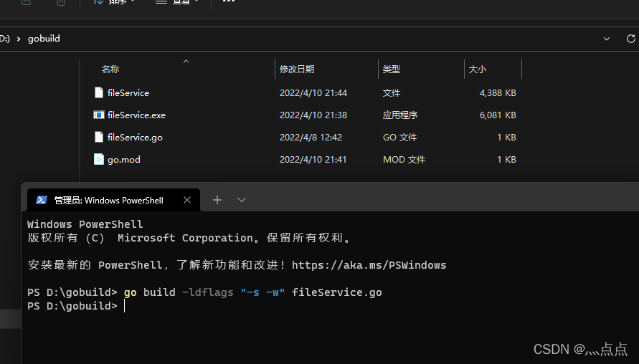Click the 4,388 KB size value
Screen dimensions: 639x364
(x=498, y=93)
